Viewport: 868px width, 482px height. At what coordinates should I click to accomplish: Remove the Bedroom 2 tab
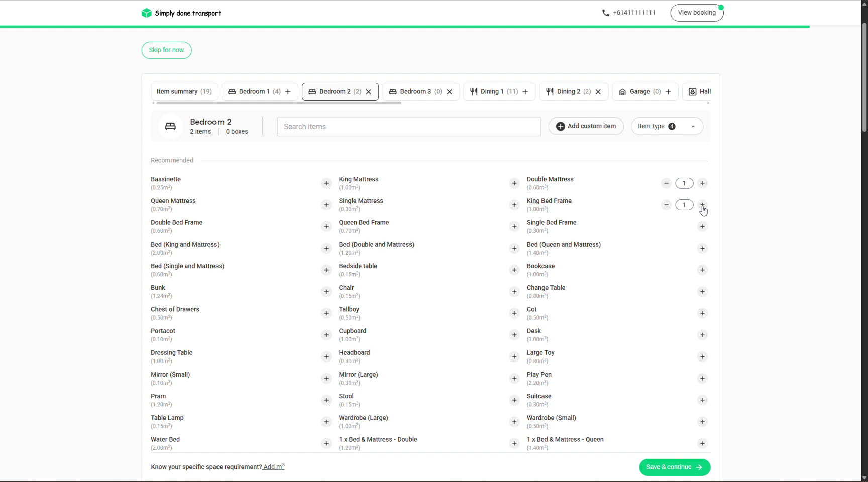pyautogui.click(x=369, y=92)
